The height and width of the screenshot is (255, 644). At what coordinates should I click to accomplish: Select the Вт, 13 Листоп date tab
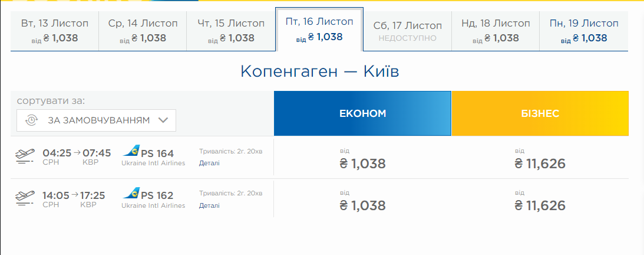(54, 31)
